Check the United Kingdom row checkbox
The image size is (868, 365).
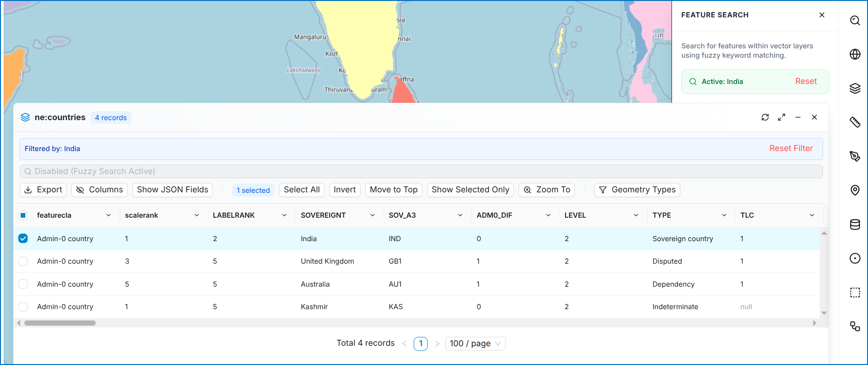click(x=23, y=261)
